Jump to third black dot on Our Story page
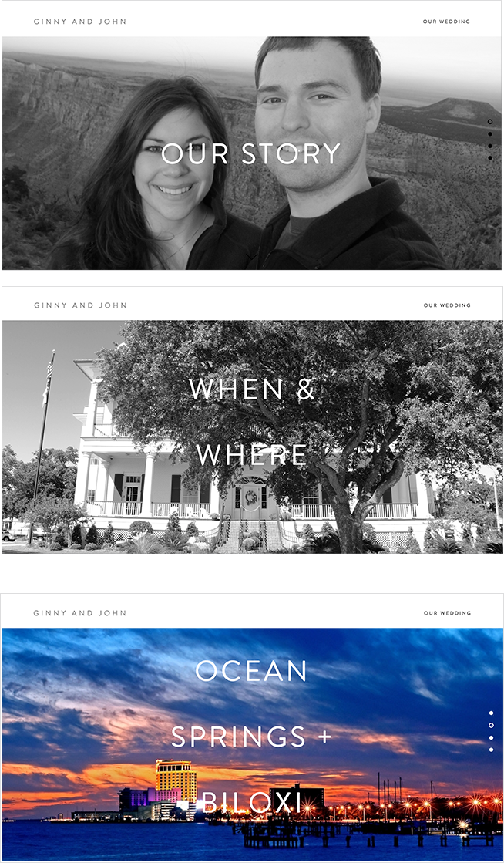 point(489,146)
